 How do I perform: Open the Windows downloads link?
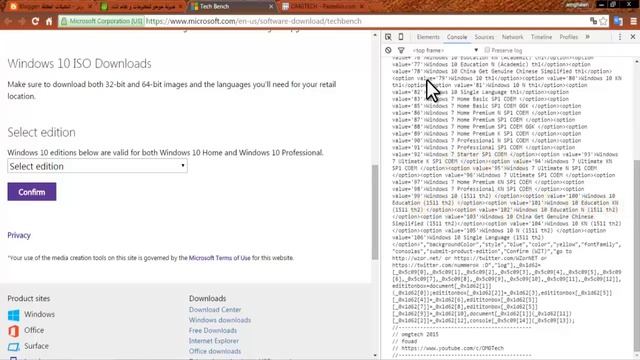point(220,320)
